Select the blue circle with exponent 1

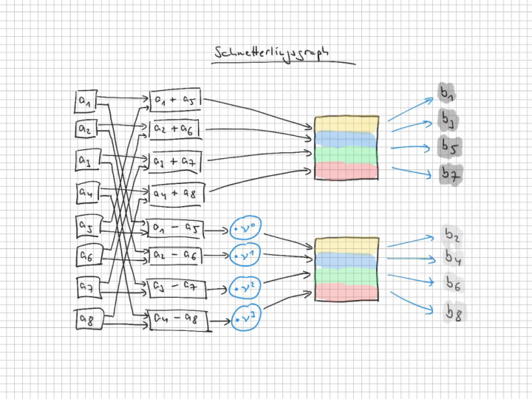[245, 255]
